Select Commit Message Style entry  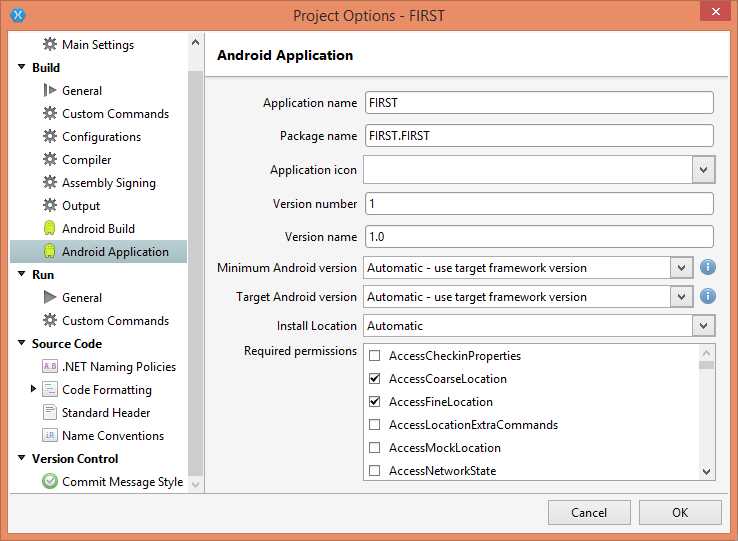coord(122,482)
